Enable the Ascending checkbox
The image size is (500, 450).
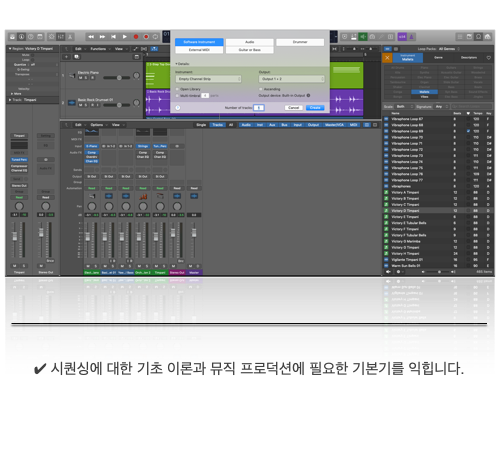[261, 89]
